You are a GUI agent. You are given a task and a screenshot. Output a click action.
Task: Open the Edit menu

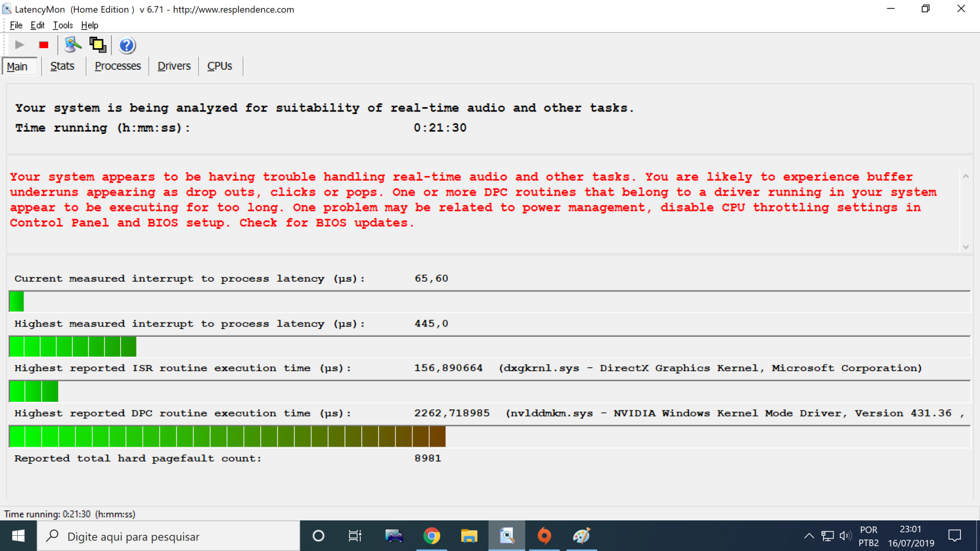coord(37,25)
